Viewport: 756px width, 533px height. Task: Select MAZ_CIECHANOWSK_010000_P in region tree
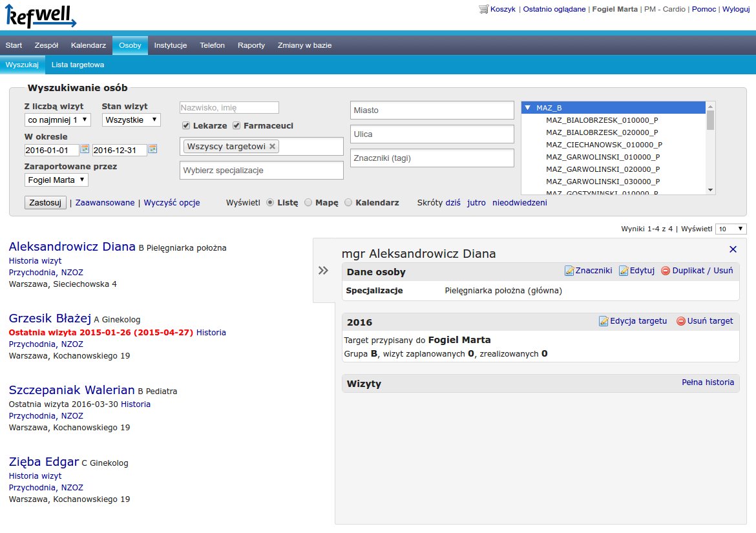coord(604,145)
